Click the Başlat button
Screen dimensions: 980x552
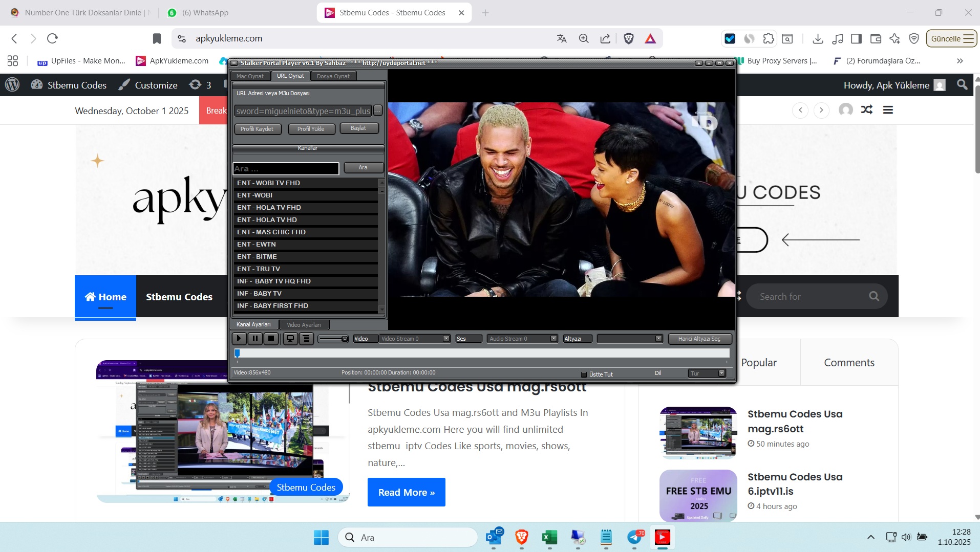pos(358,128)
